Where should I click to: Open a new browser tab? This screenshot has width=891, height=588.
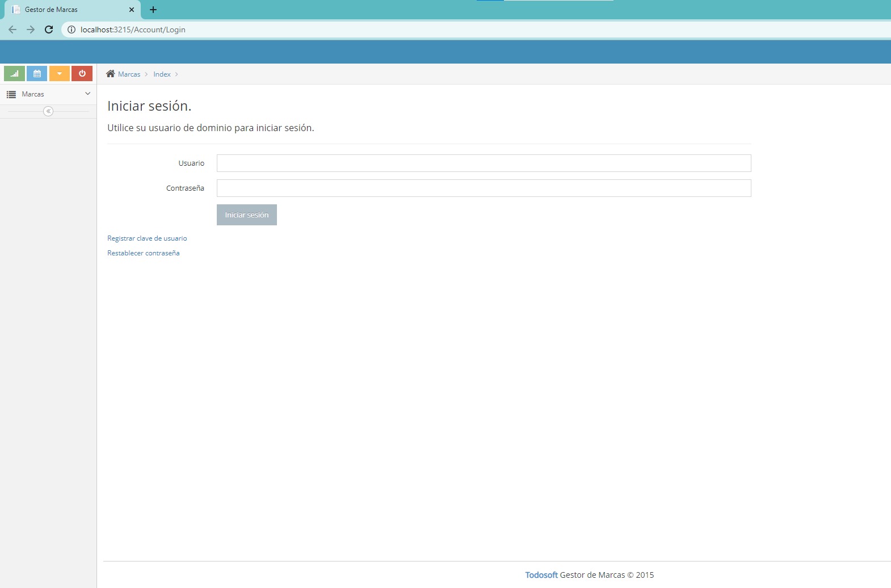tap(153, 10)
